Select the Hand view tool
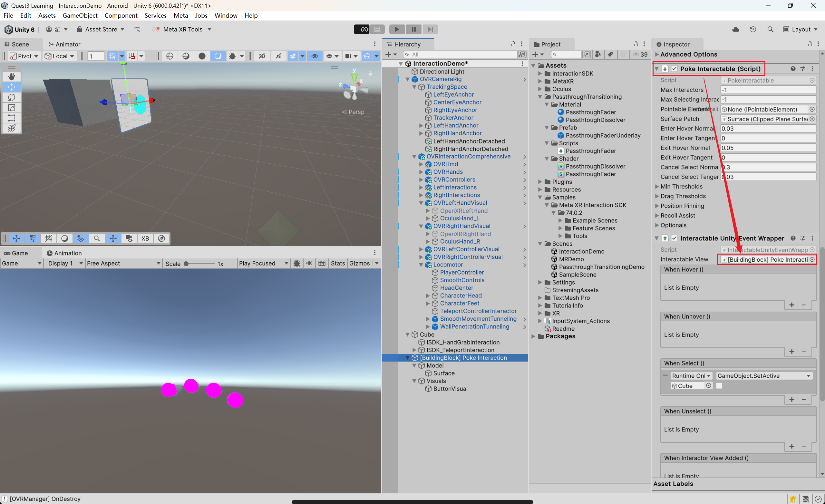This screenshot has width=825, height=504. point(11,76)
